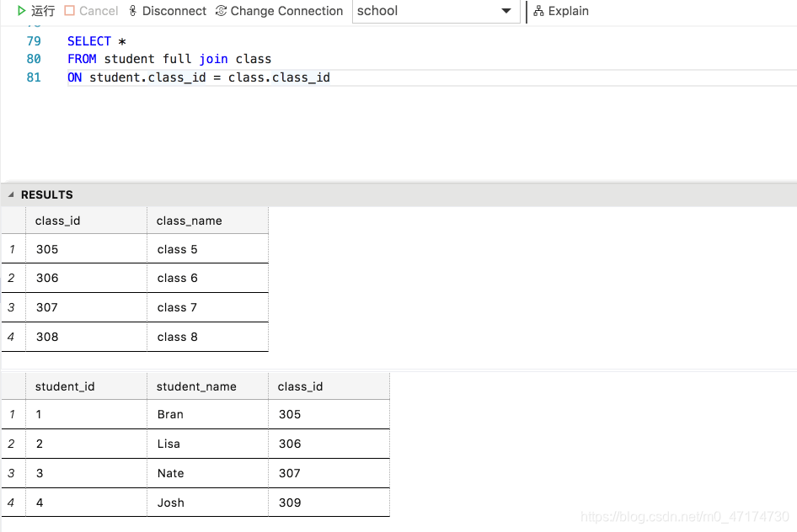Select student_id cell in Nate's row

[87, 473]
